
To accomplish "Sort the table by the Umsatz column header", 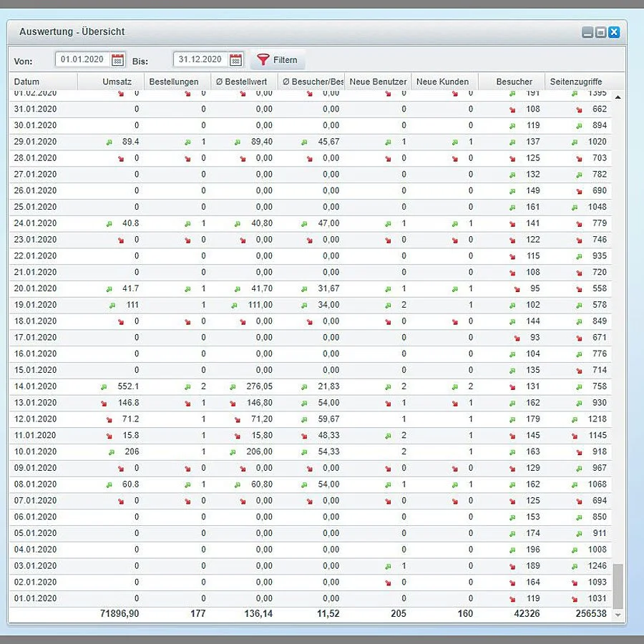I will [116, 81].
